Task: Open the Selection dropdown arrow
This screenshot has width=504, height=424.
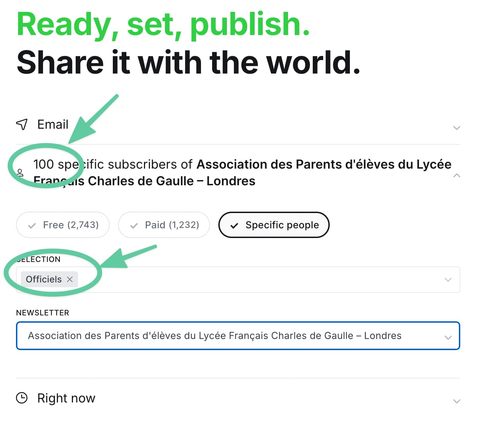Action: [x=448, y=280]
